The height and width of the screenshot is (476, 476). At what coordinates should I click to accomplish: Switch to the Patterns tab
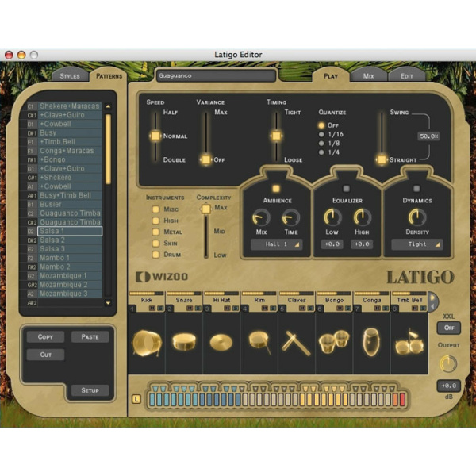tap(109, 76)
